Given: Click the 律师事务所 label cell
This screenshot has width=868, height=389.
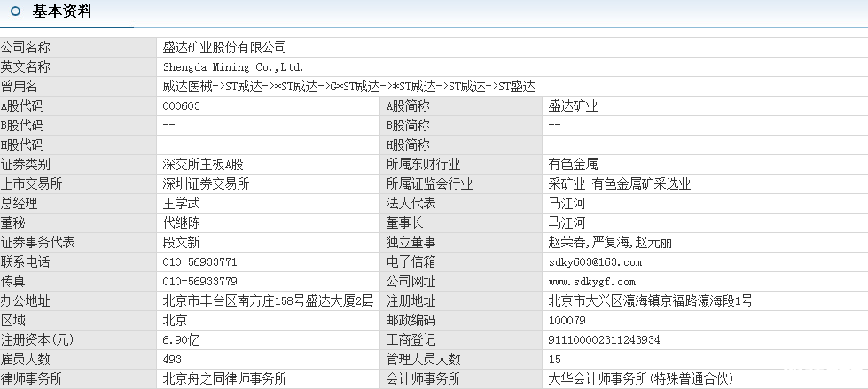Looking at the screenshot, I should 79,379.
